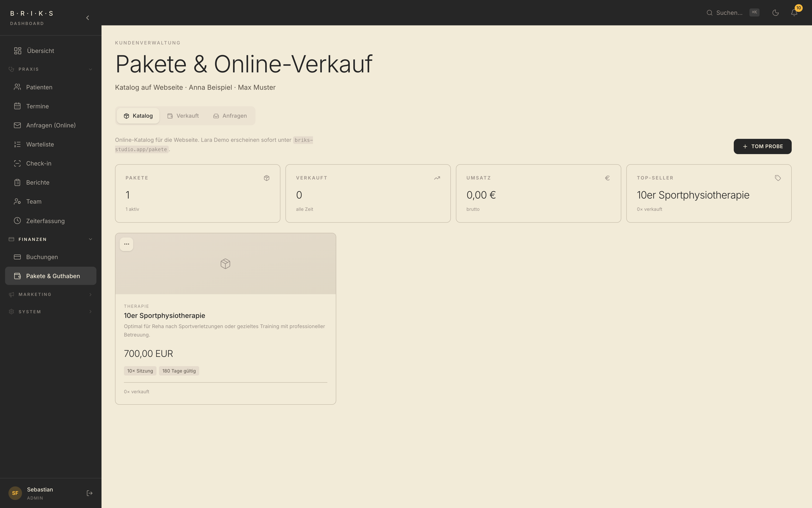The image size is (812, 508).
Task: Click the Anfragen (Online) envelope icon
Action: pyautogui.click(x=18, y=125)
